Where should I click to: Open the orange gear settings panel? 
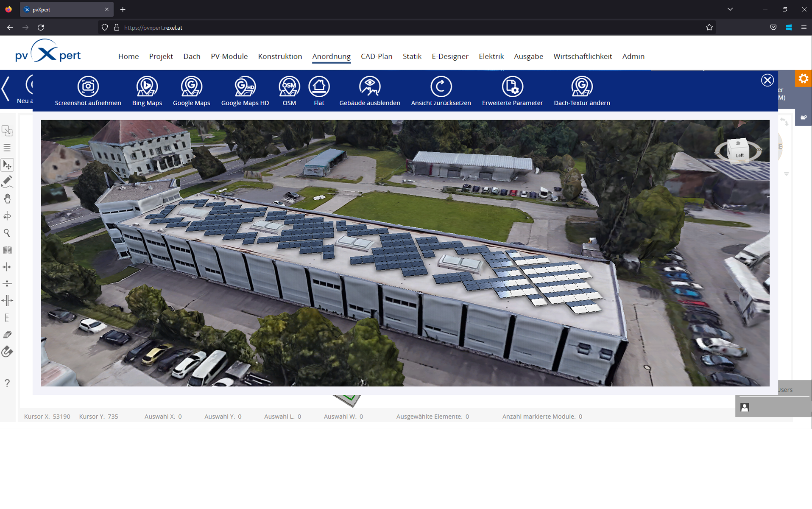803,79
